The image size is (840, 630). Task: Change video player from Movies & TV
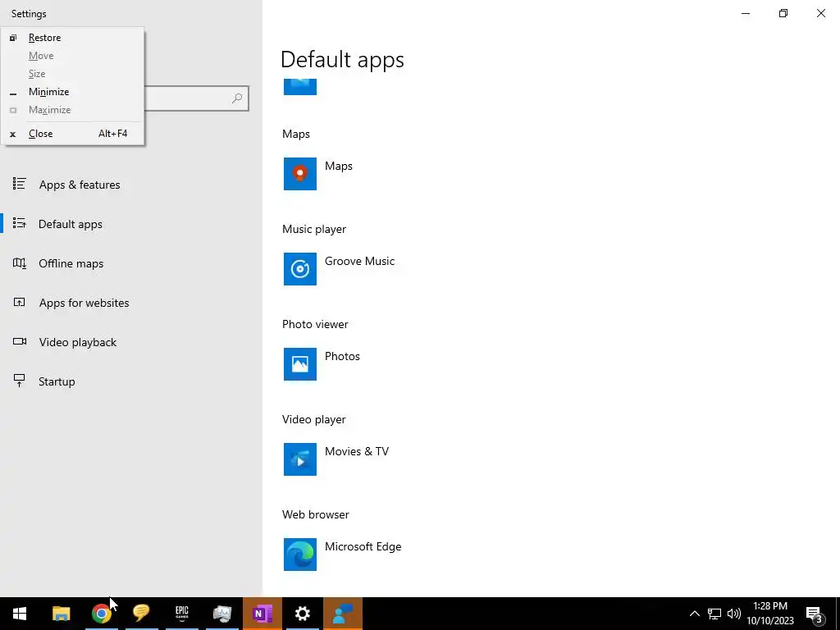point(357,452)
